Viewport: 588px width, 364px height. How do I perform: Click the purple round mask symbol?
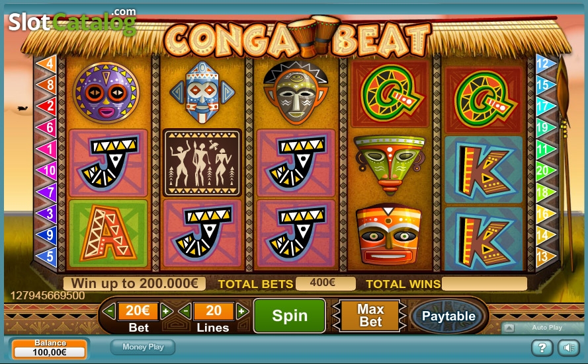tap(106, 92)
